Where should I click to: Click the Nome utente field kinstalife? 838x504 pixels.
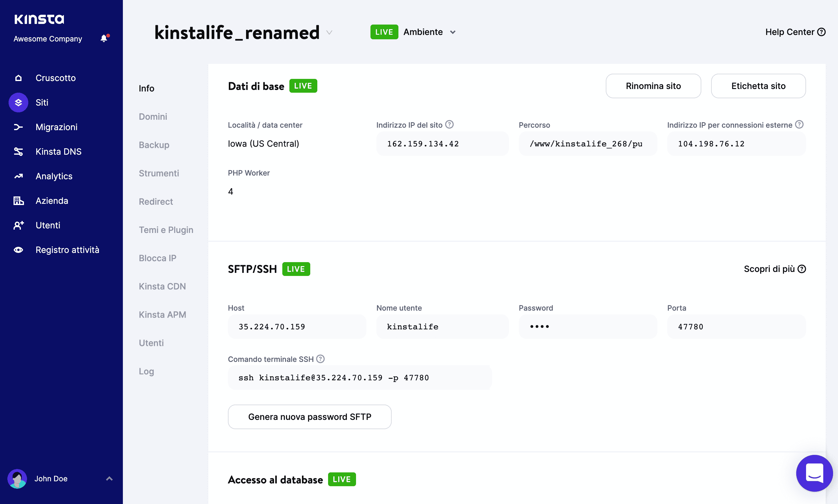coord(442,327)
